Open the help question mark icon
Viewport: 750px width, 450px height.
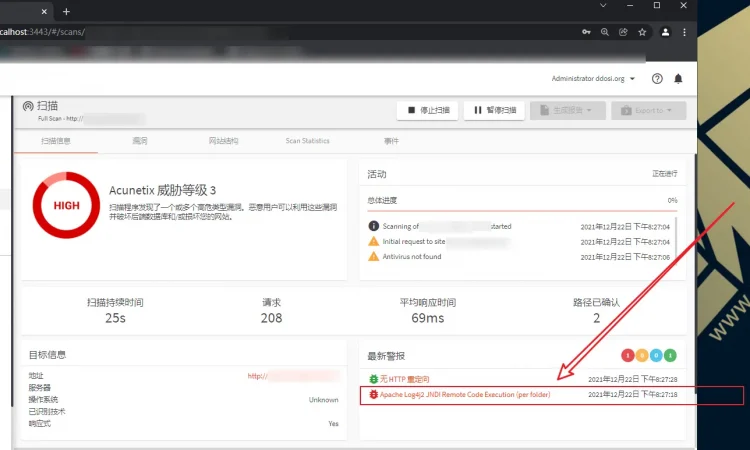657,78
